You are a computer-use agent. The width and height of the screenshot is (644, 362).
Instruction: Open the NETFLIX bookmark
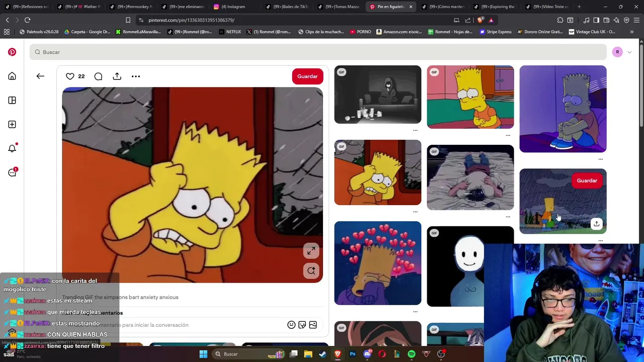pos(229,32)
